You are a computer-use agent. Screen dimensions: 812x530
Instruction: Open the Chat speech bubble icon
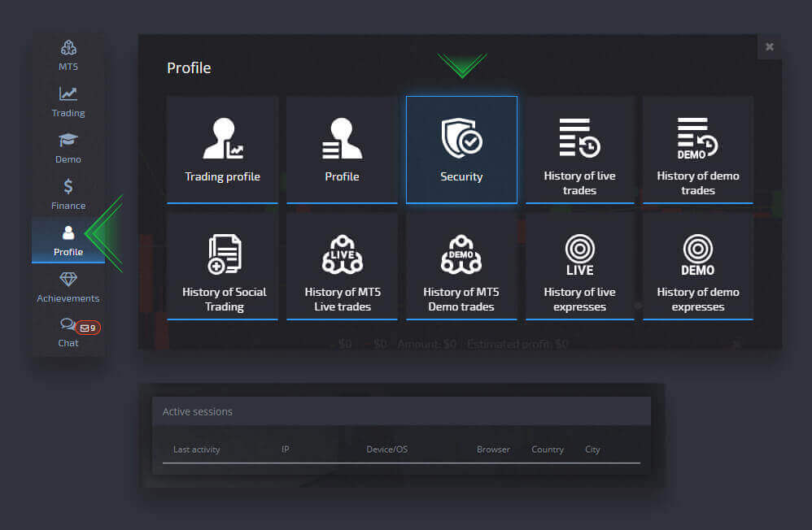(x=68, y=324)
